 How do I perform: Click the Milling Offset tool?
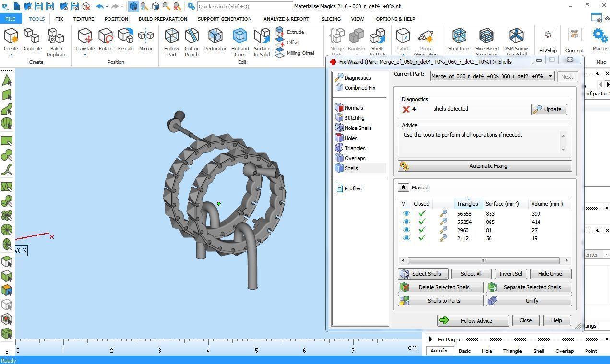point(295,53)
